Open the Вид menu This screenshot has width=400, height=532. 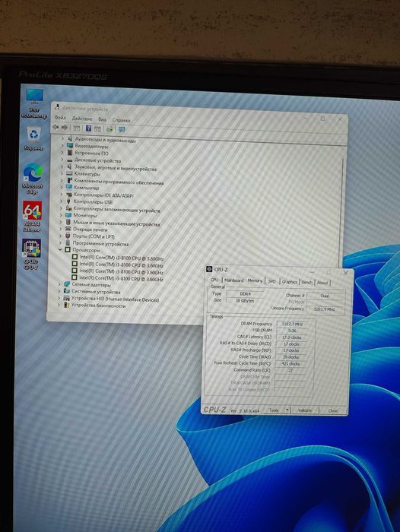(102, 119)
